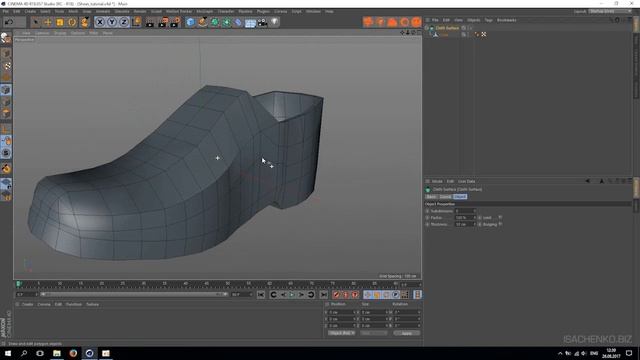
Task: Click the spline Pen tool icon
Action: (202, 22)
